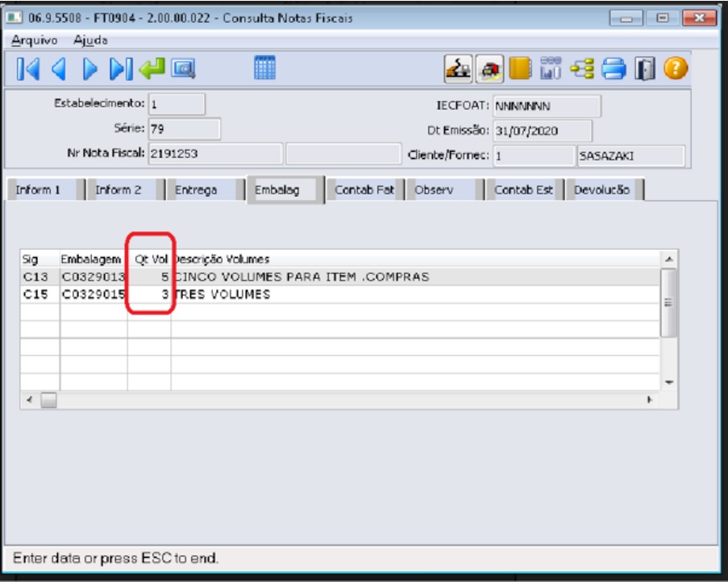Viewport: 728px width, 582px height.
Task: Click the red truck toolbar icon
Action: (489, 69)
